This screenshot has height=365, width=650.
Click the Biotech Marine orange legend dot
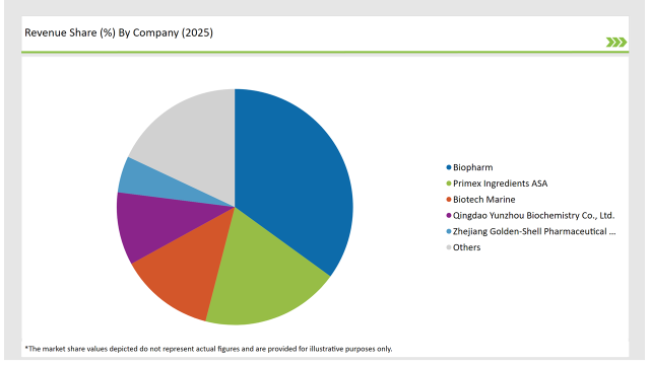click(449, 200)
